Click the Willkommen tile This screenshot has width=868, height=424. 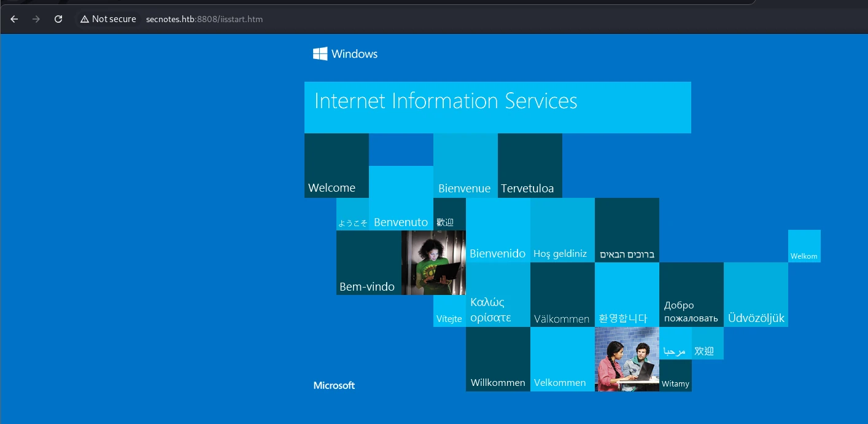pos(498,359)
